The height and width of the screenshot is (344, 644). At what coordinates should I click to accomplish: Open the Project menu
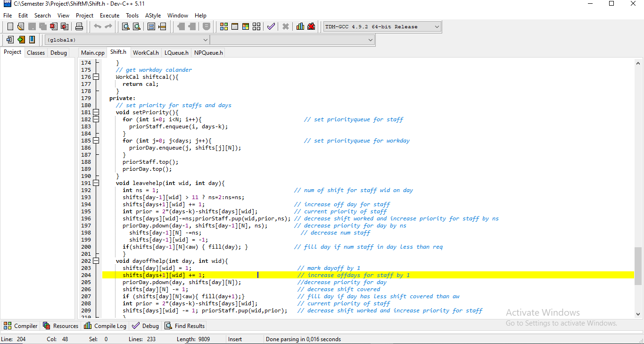(85, 16)
